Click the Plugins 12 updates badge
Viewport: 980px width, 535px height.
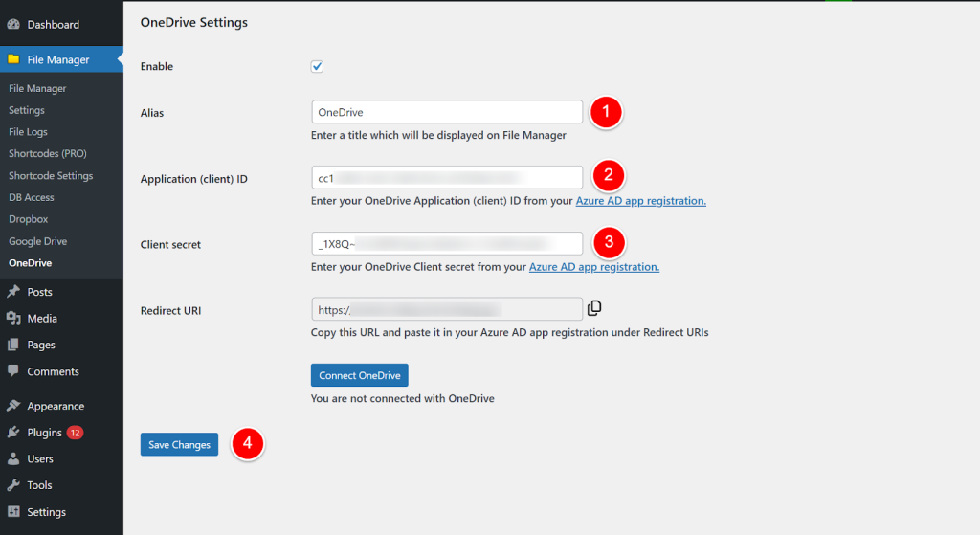tap(75, 433)
